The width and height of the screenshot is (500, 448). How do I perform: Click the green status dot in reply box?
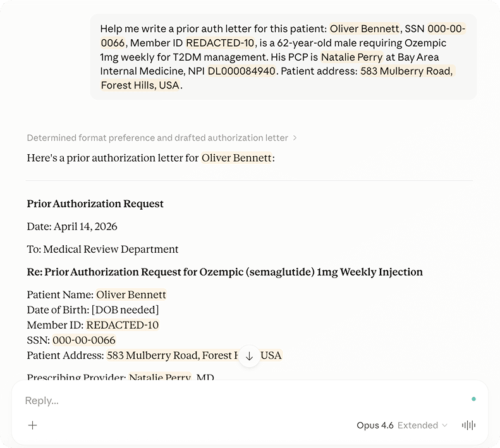(x=473, y=399)
